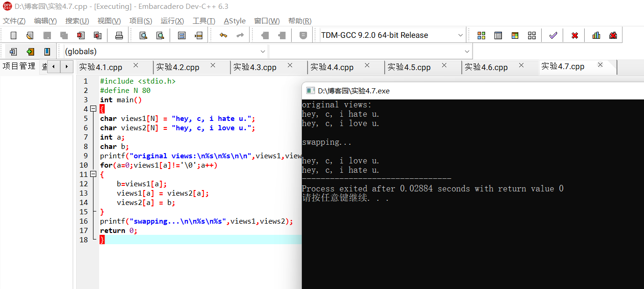Click the Open file toolbar icon
This screenshot has width=644, height=289.
coord(30,35)
